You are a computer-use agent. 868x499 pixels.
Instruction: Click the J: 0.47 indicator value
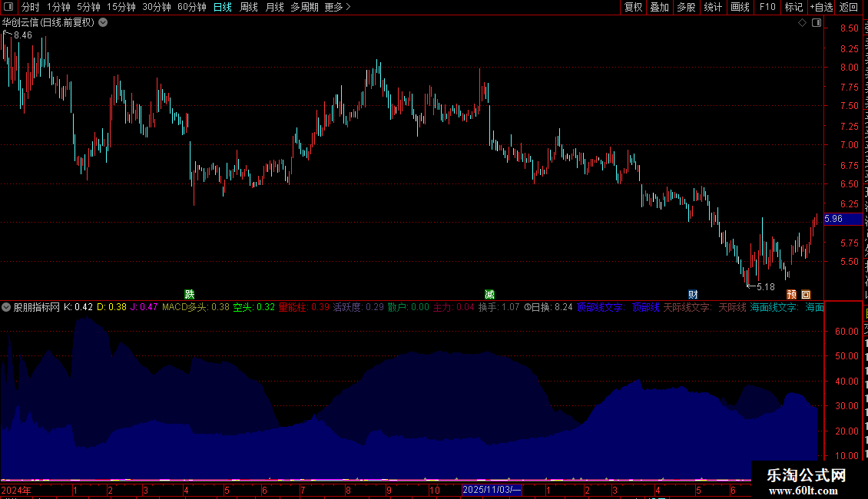tap(144, 307)
